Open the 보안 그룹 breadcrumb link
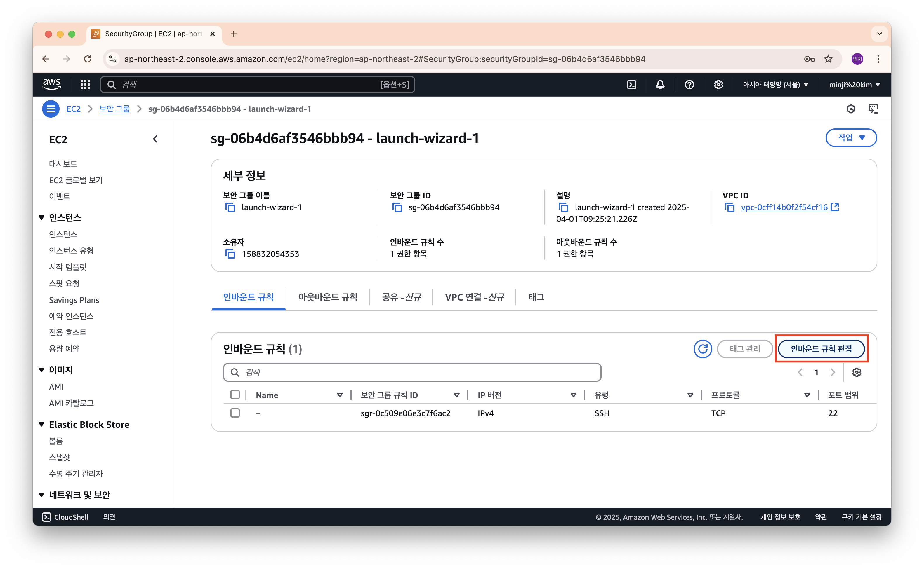Image resolution: width=924 pixels, height=569 pixels. [114, 109]
